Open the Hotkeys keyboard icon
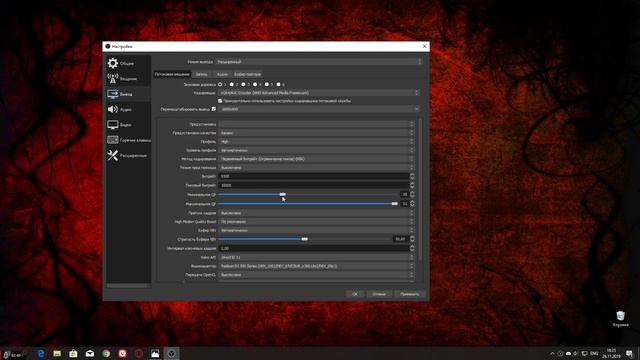 pyautogui.click(x=113, y=140)
